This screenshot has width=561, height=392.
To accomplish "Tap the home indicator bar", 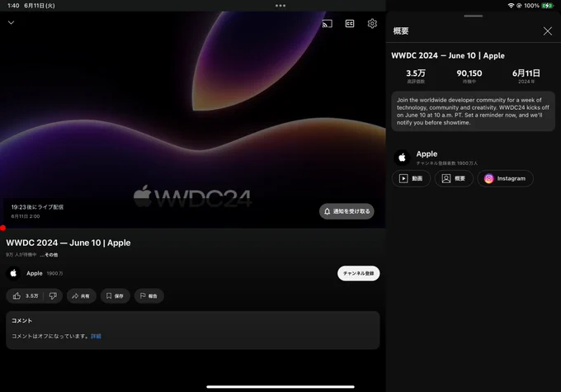I will tap(280, 387).
